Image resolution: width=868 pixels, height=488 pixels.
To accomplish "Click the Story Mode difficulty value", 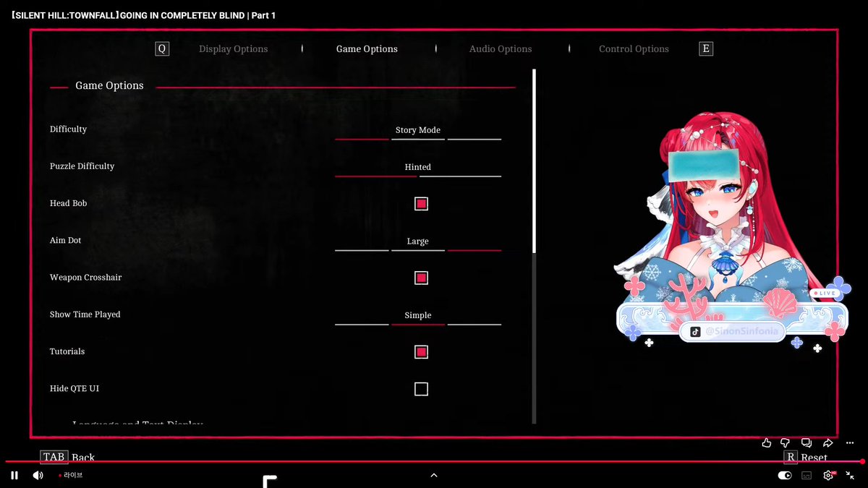I will (418, 130).
